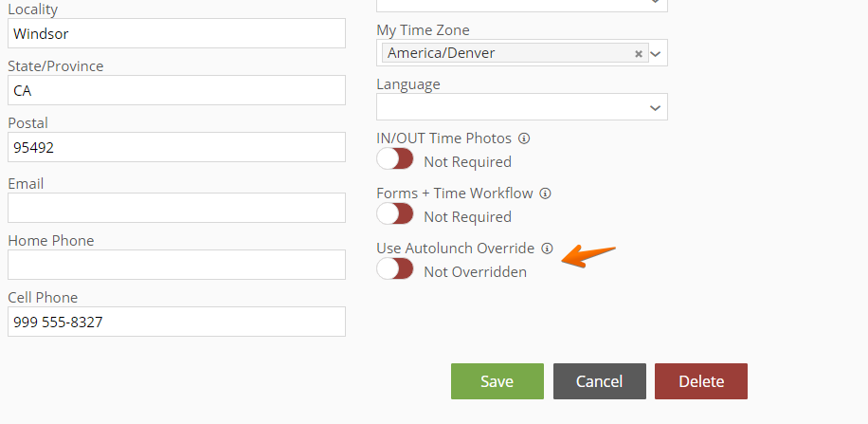Click the America/Denver selected time zone tag

tap(442, 53)
